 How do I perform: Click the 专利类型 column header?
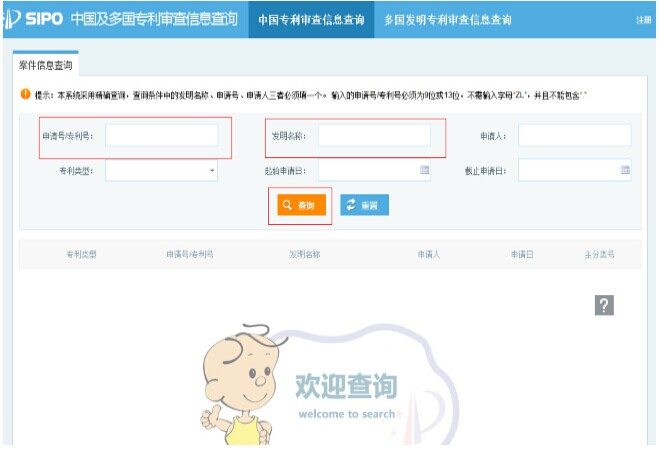(81, 254)
